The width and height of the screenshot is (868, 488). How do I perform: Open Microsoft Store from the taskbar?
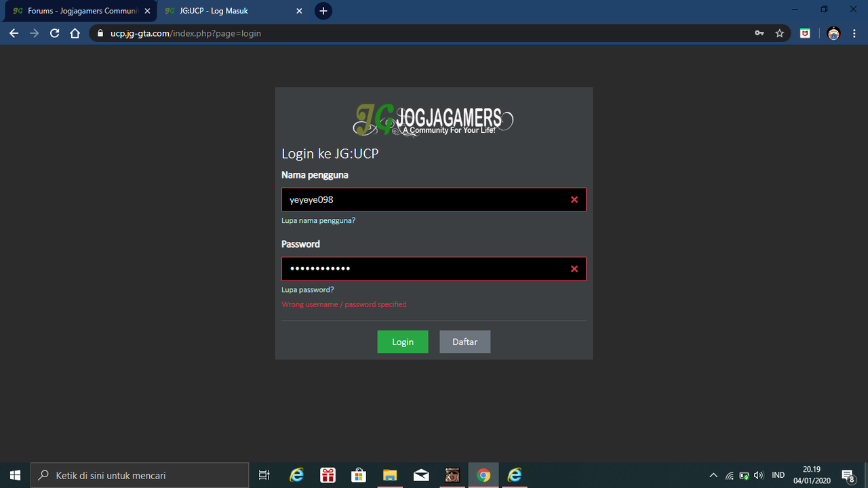click(x=359, y=475)
